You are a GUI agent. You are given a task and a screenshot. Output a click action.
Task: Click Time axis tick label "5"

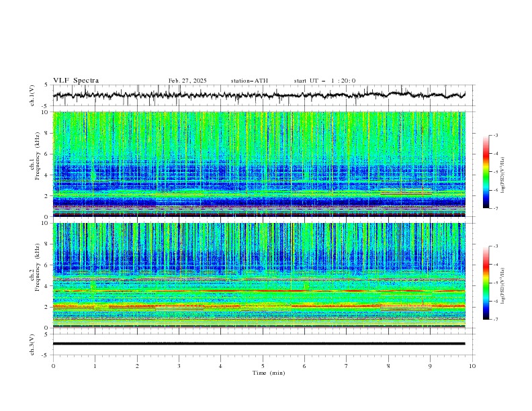coord(263,366)
